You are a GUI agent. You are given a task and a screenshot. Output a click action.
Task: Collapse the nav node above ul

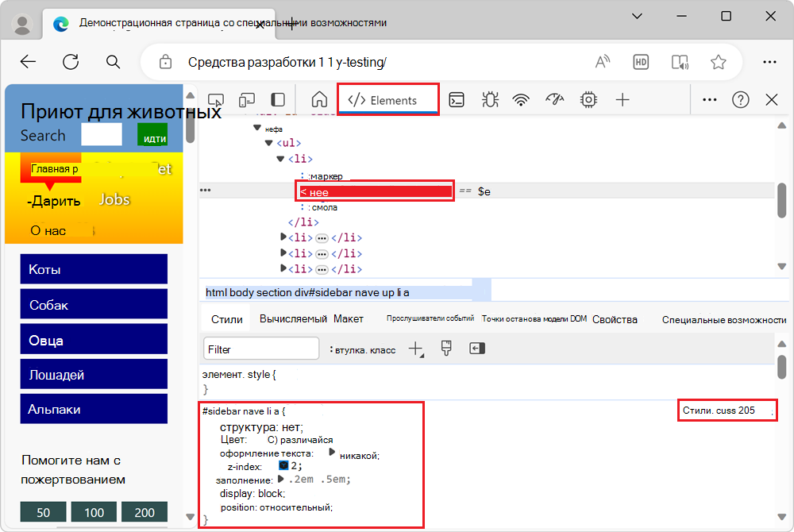tap(257, 128)
